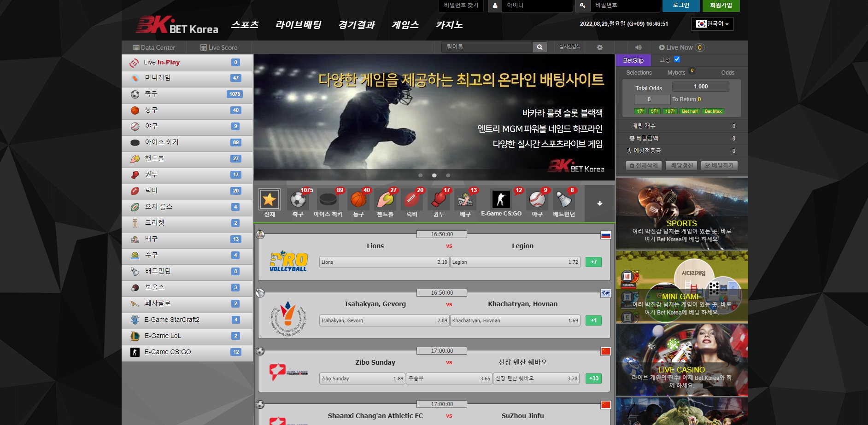Focus the 아이디 username field
This screenshot has width=868, height=425.
point(537,6)
